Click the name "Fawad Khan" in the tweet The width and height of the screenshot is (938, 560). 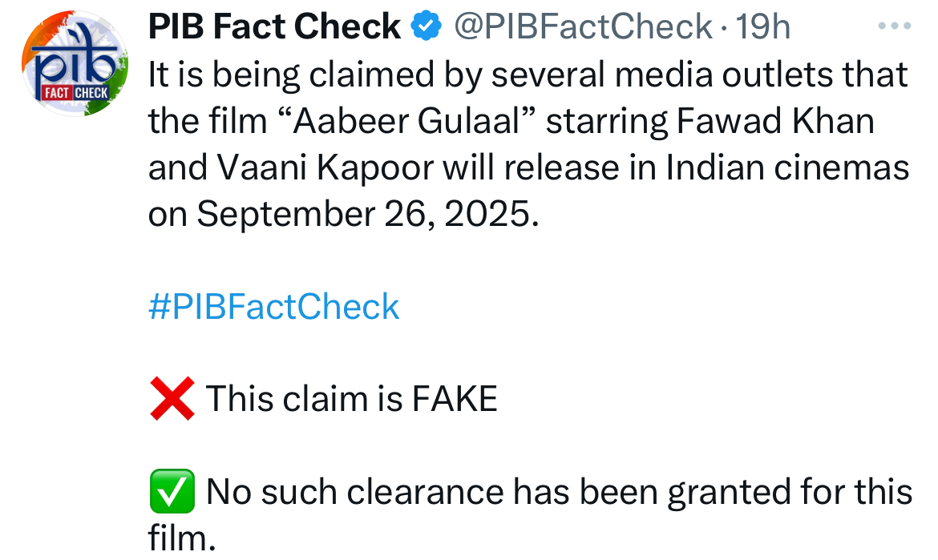pyautogui.click(x=774, y=122)
